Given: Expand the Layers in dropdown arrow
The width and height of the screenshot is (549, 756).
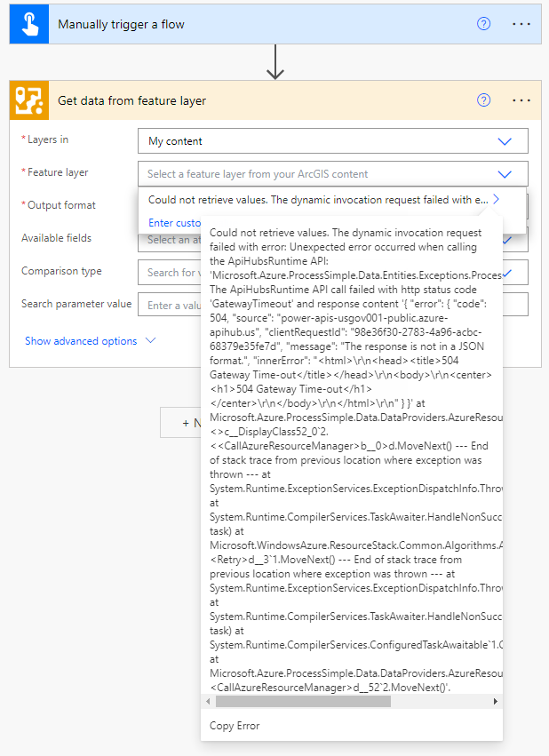Looking at the screenshot, I should [x=505, y=141].
